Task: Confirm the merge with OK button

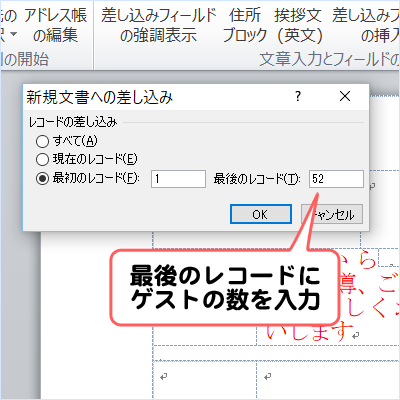Action: [x=261, y=214]
